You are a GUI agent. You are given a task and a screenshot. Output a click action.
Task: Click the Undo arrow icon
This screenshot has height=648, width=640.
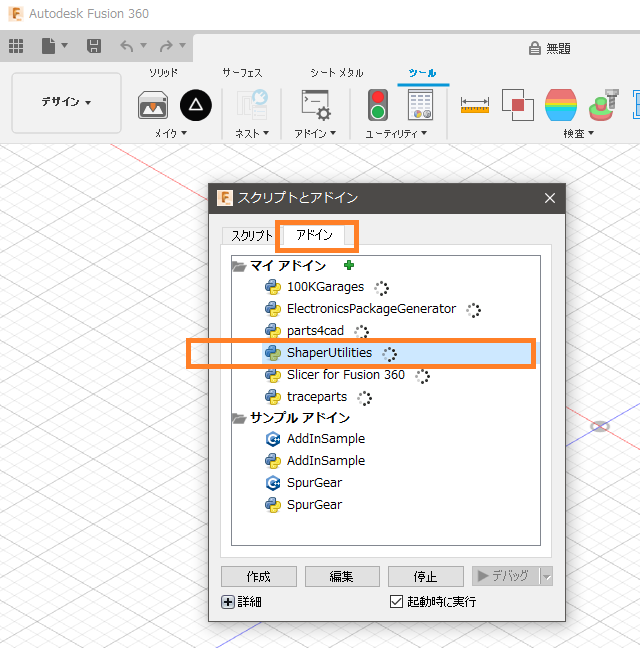[x=126, y=46]
